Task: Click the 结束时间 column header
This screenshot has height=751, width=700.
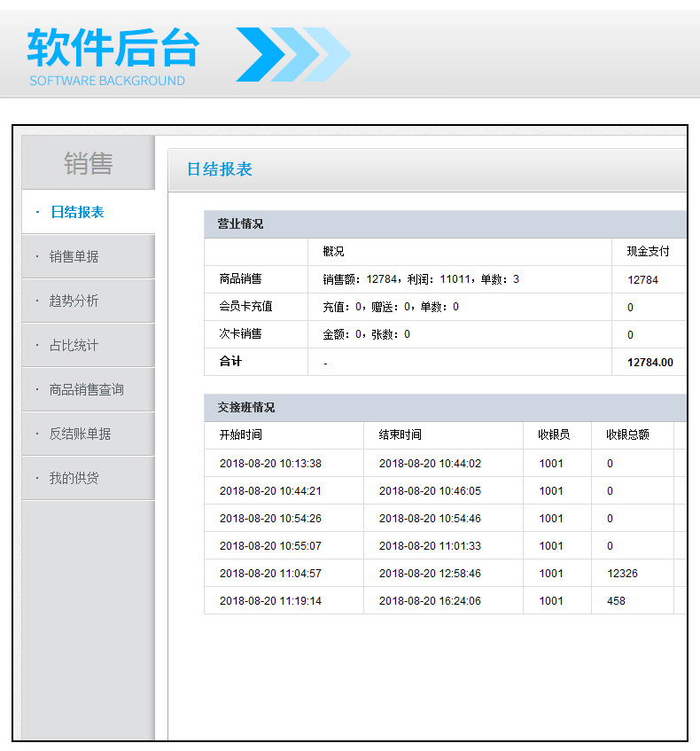Action: 400,434
